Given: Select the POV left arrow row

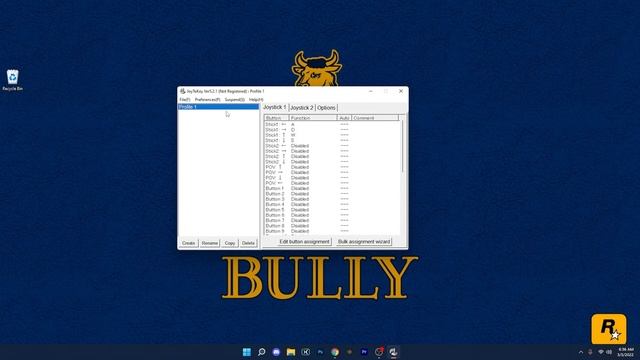Looking at the screenshot, I should [332, 183].
